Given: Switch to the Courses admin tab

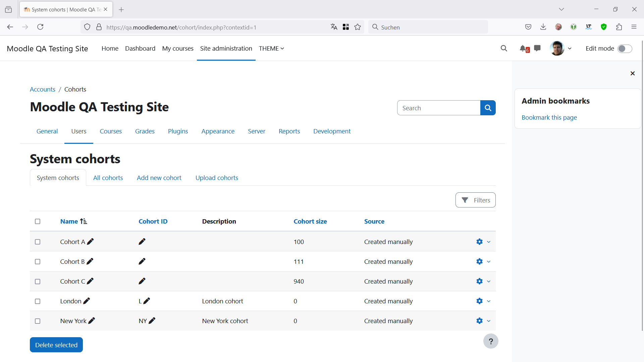Looking at the screenshot, I should pyautogui.click(x=111, y=131).
